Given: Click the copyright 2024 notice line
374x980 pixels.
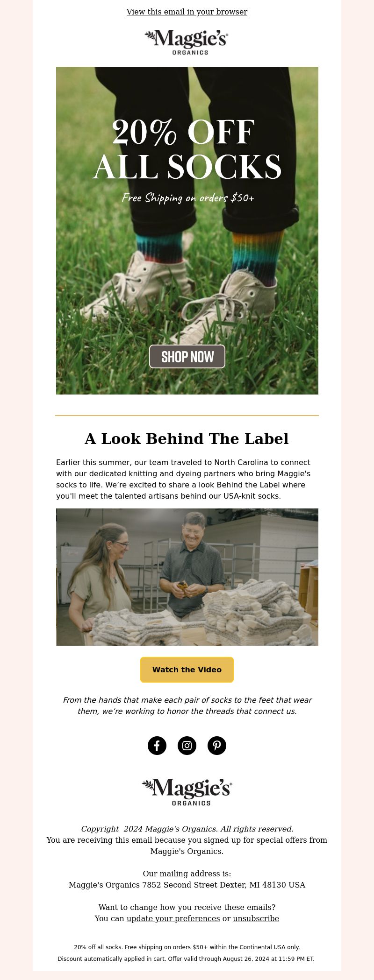Looking at the screenshot, I should [x=187, y=829].
